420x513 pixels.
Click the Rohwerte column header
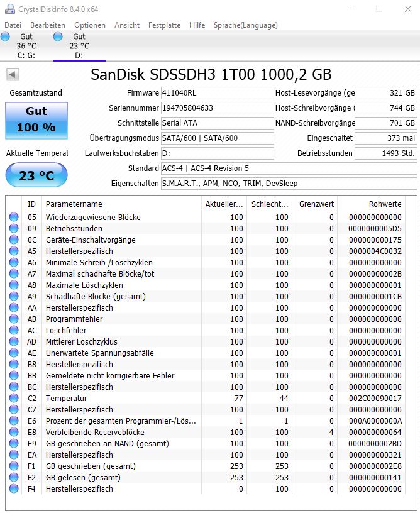(371, 204)
